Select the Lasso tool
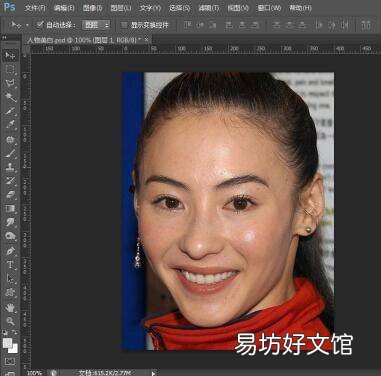Screen dimensions: 381x376 click(10, 83)
